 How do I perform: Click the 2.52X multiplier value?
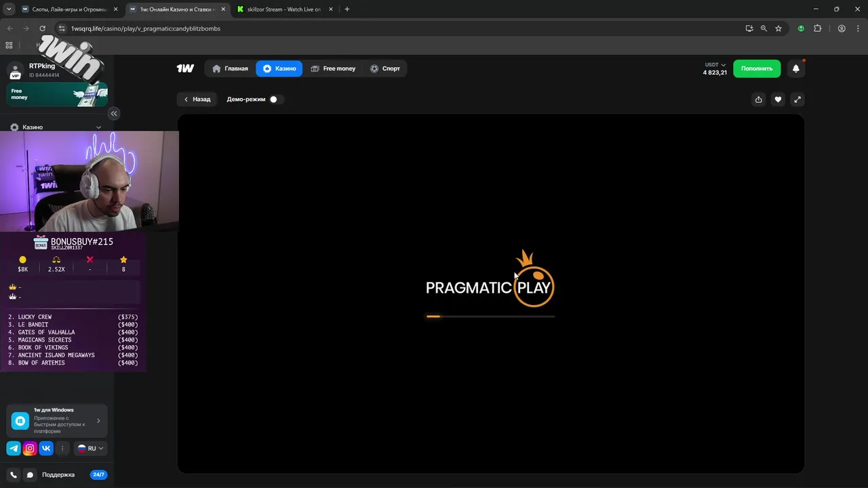(x=56, y=269)
